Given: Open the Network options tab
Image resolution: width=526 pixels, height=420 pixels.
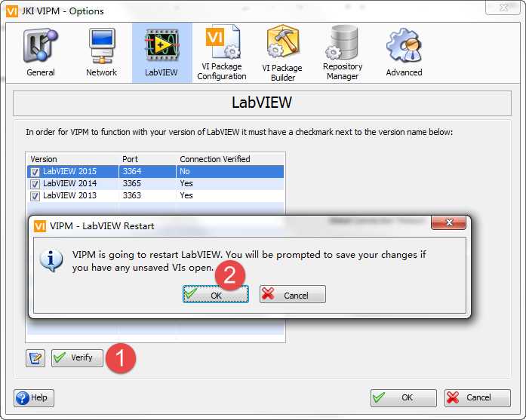Looking at the screenshot, I should 102,53.
